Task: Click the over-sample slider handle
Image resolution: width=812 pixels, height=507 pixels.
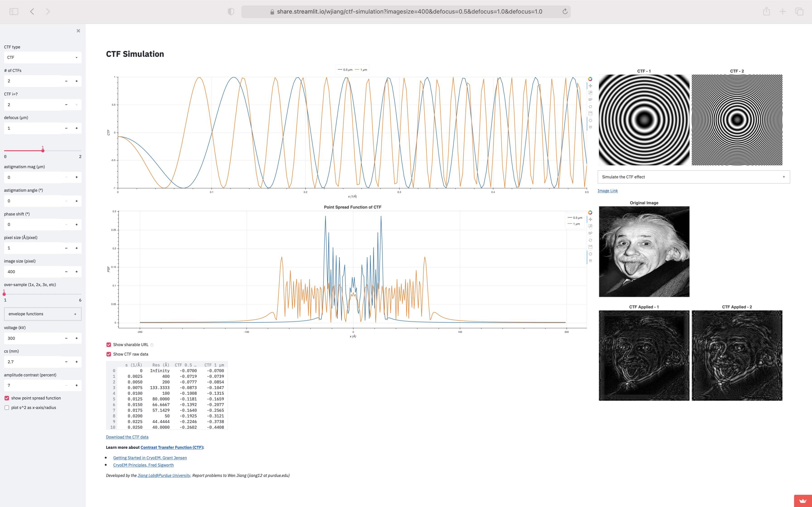Action: click(4, 294)
